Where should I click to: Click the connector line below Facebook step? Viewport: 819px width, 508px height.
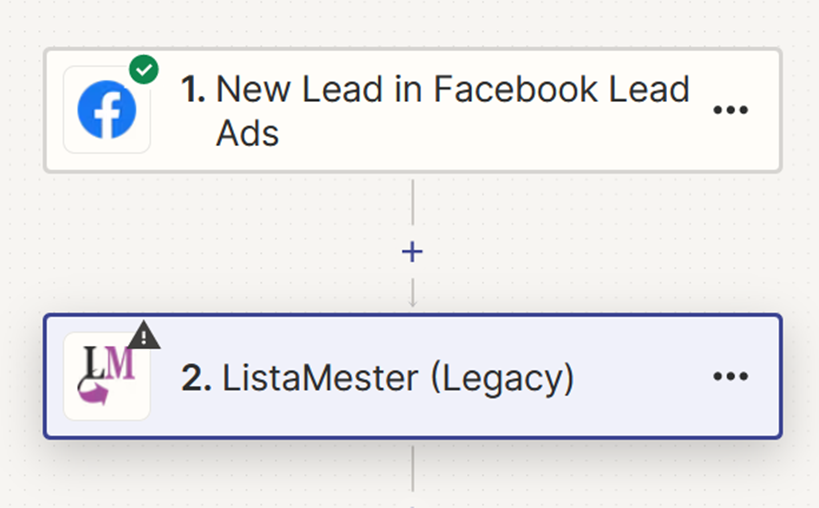(x=413, y=203)
